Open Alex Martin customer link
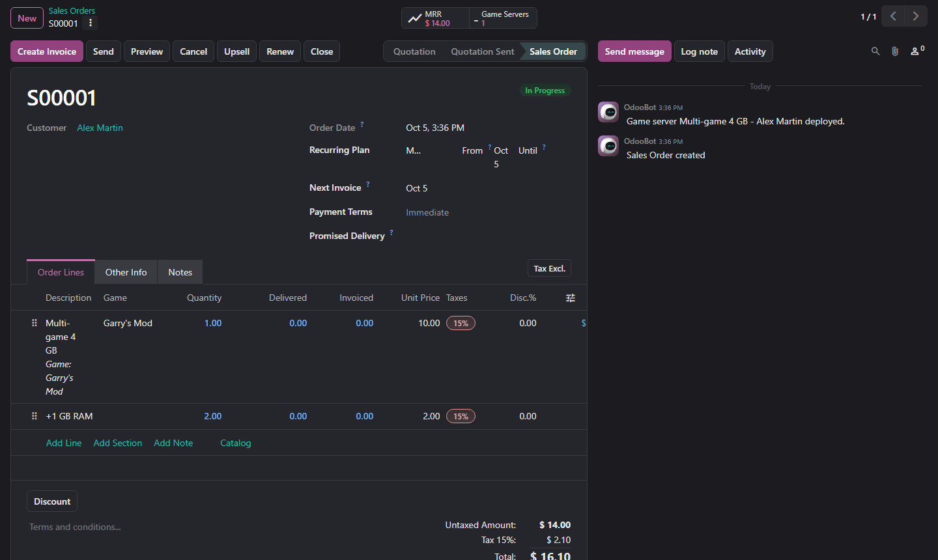 100,128
